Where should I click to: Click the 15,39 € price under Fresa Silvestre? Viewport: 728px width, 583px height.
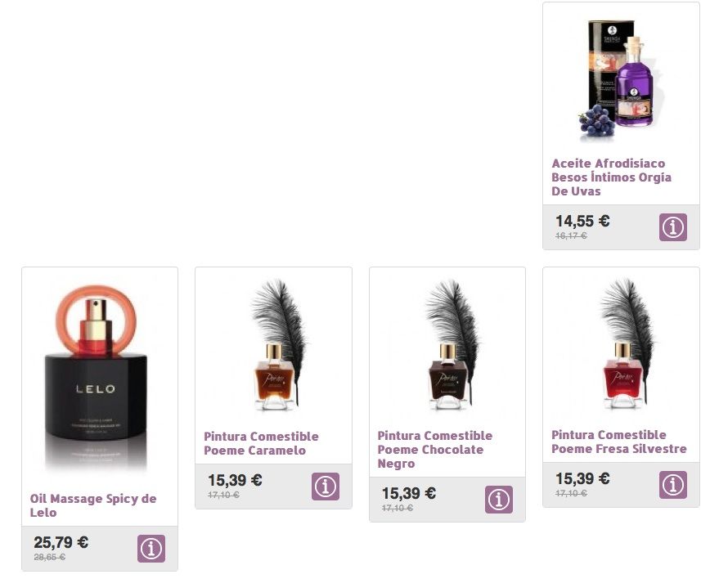(x=582, y=478)
